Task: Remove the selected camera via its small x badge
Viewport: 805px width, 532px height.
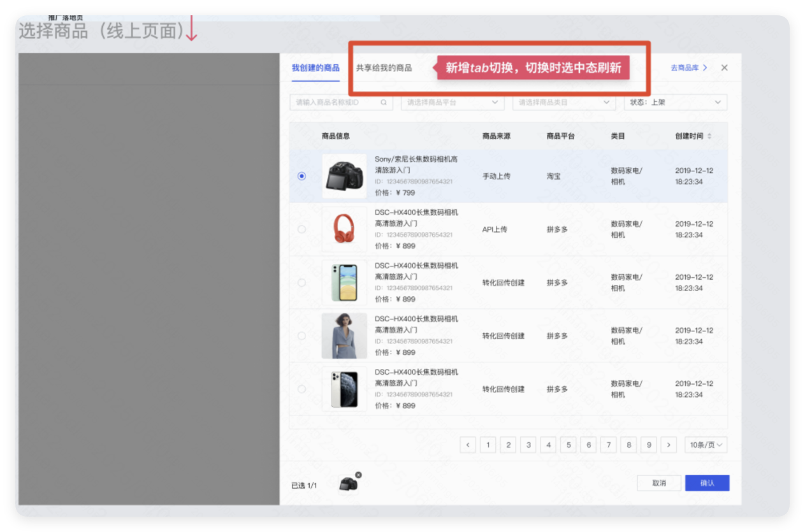Action: point(358,475)
